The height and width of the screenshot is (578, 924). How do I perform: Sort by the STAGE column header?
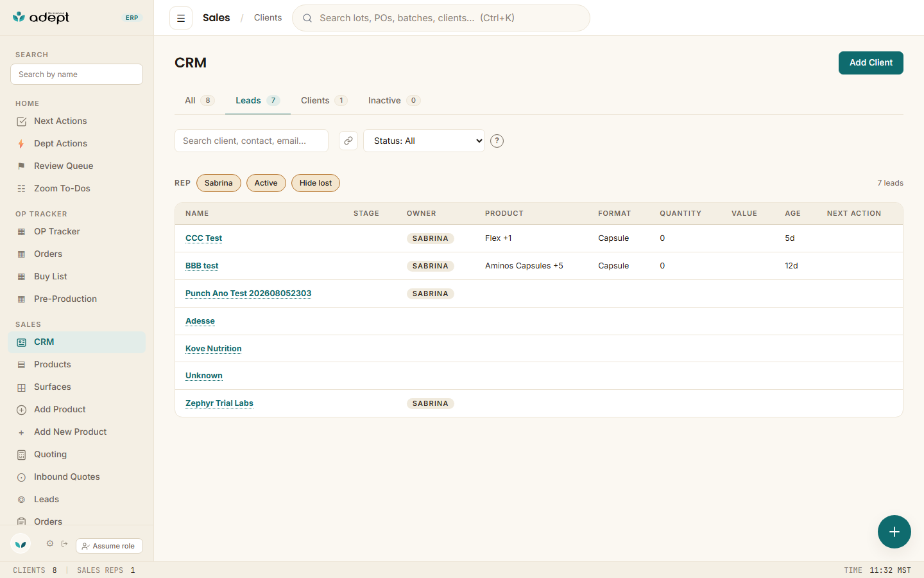tap(366, 213)
